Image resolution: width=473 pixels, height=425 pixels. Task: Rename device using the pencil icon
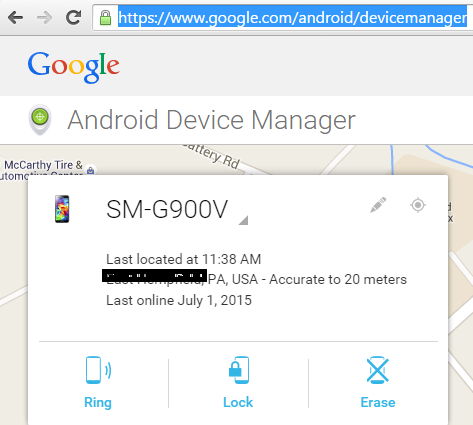tap(378, 205)
